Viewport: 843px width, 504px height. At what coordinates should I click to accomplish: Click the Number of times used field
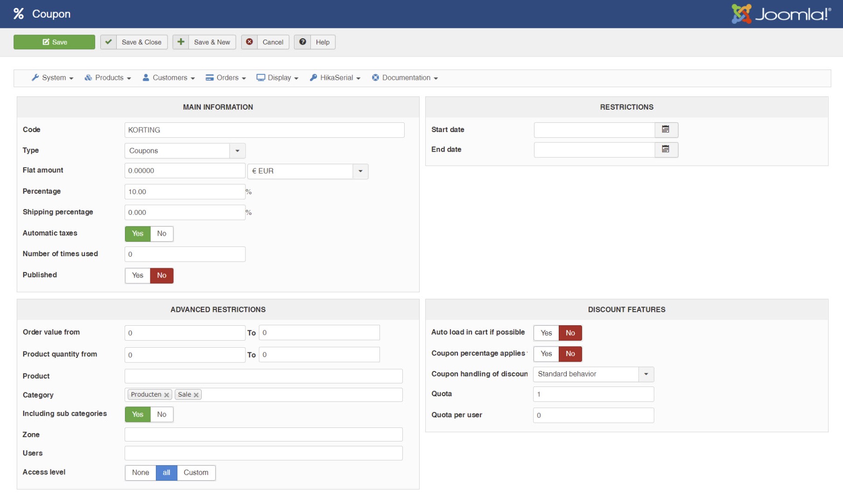click(185, 254)
